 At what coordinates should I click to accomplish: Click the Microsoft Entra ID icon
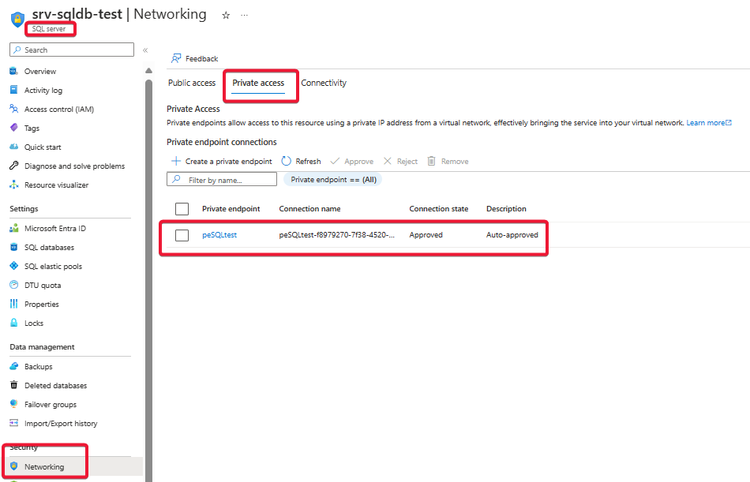click(14, 228)
